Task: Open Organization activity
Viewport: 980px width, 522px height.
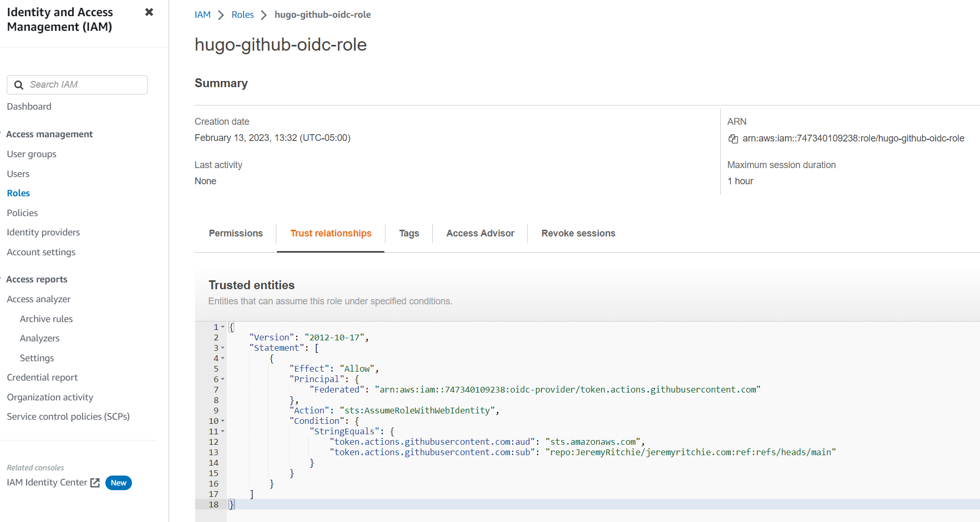Action: pos(50,397)
